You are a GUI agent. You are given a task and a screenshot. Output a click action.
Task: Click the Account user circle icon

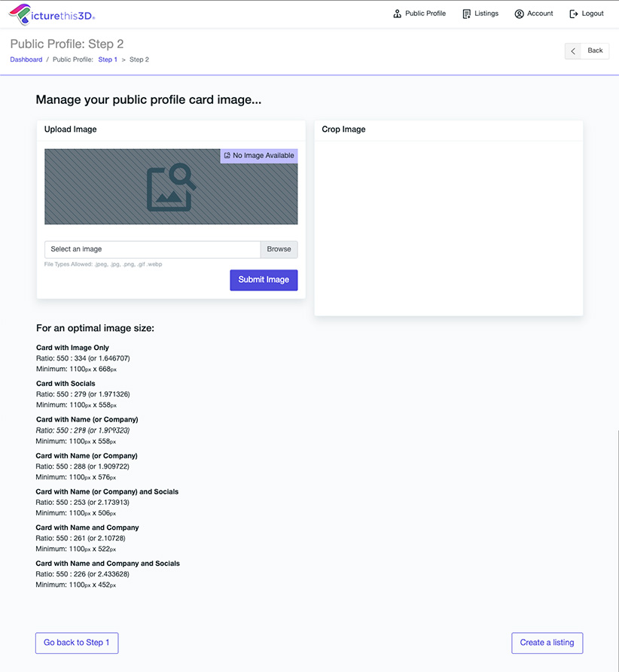tap(519, 14)
